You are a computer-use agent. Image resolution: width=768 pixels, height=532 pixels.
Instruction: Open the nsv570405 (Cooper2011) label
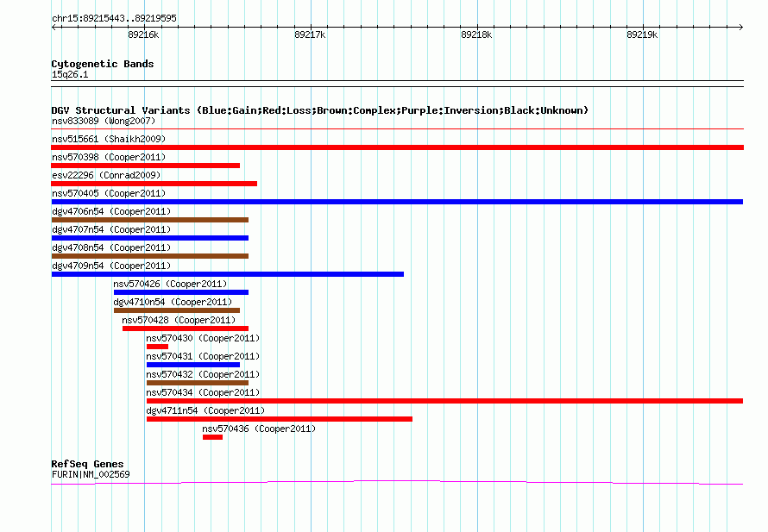point(109,193)
